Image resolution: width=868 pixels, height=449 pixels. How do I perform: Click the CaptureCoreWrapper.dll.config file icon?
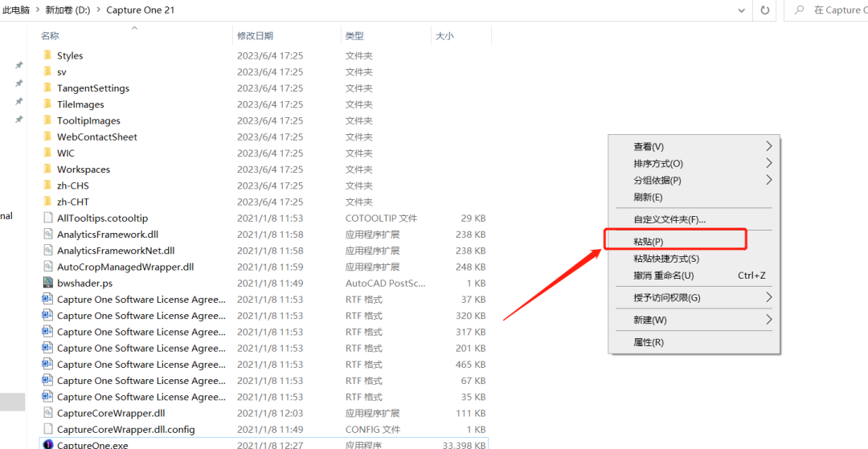pos(47,429)
